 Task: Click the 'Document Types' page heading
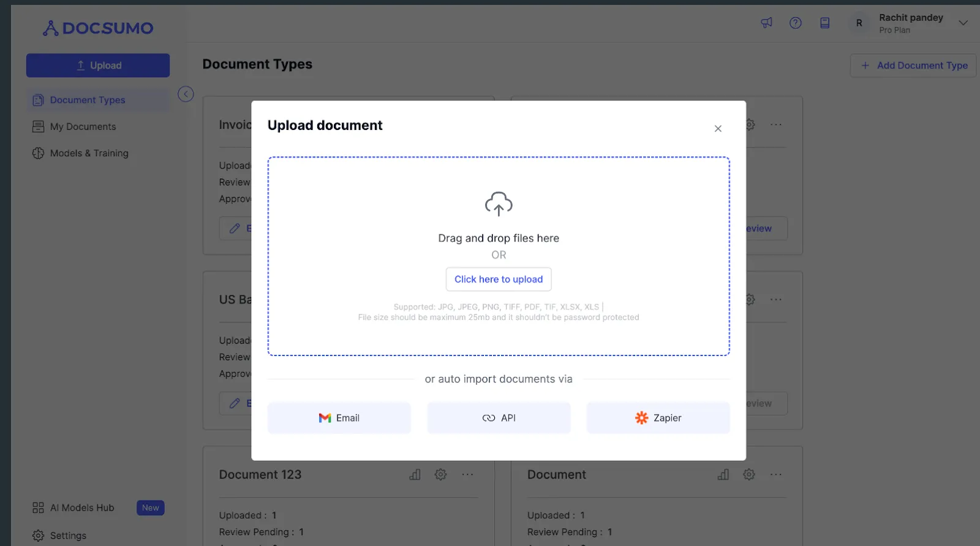pyautogui.click(x=257, y=64)
